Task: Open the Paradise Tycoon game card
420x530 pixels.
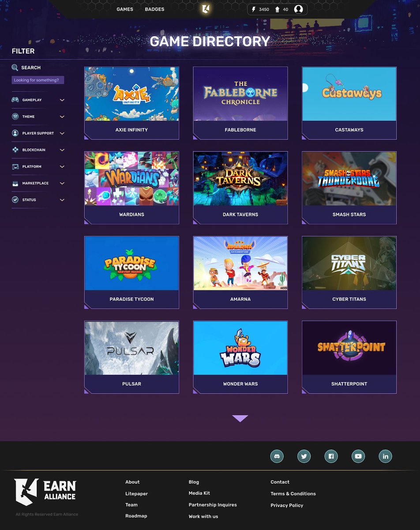Action: point(131,273)
